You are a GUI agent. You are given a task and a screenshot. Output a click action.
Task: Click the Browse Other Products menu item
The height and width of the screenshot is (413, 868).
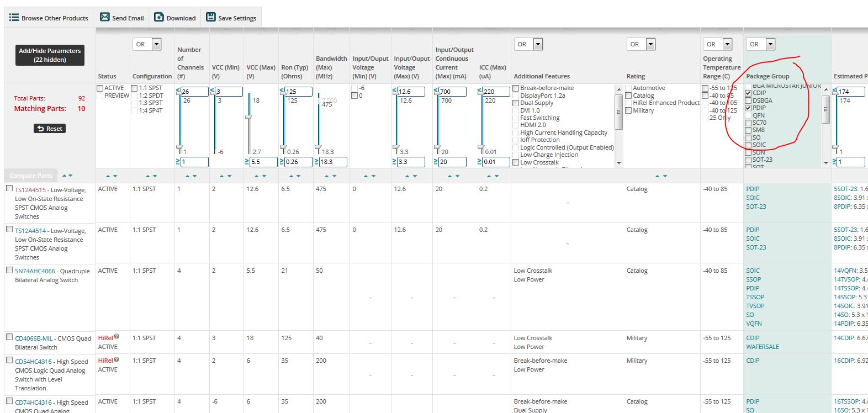point(54,18)
